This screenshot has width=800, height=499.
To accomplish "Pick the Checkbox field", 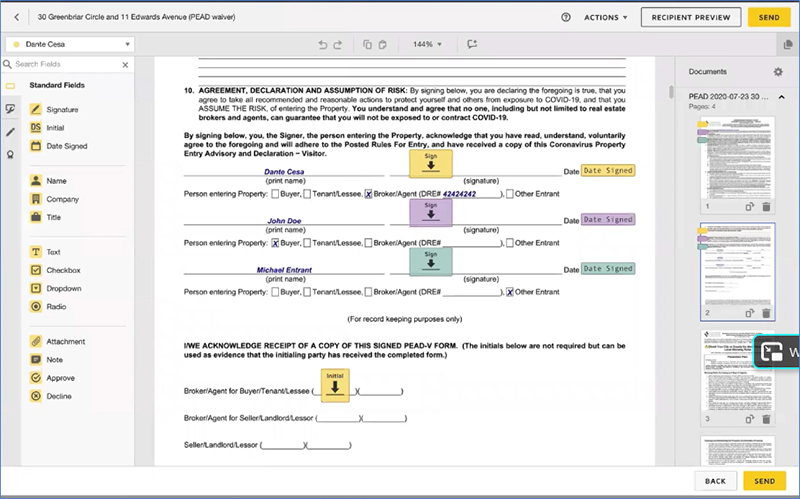I will [x=56, y=270].
